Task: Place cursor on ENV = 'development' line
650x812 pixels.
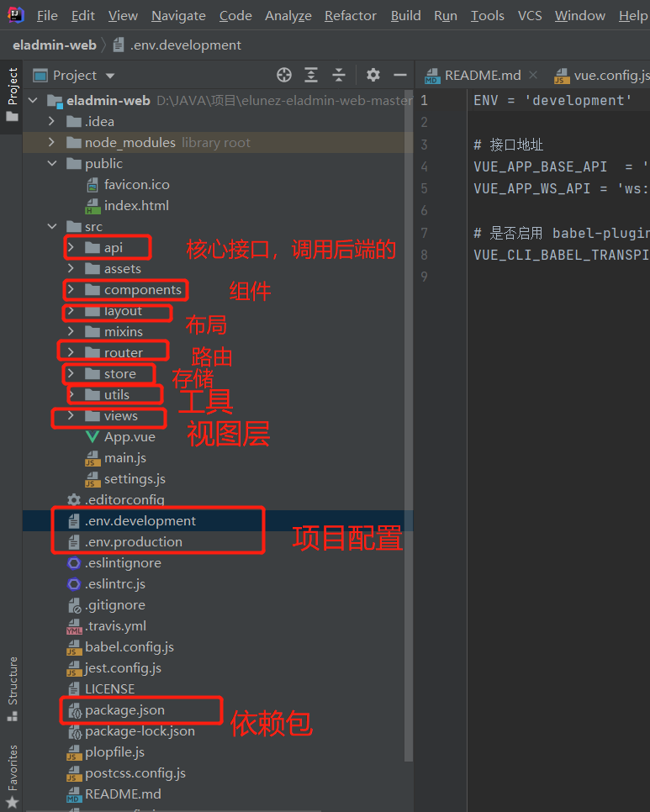Action: click(552, 101)
